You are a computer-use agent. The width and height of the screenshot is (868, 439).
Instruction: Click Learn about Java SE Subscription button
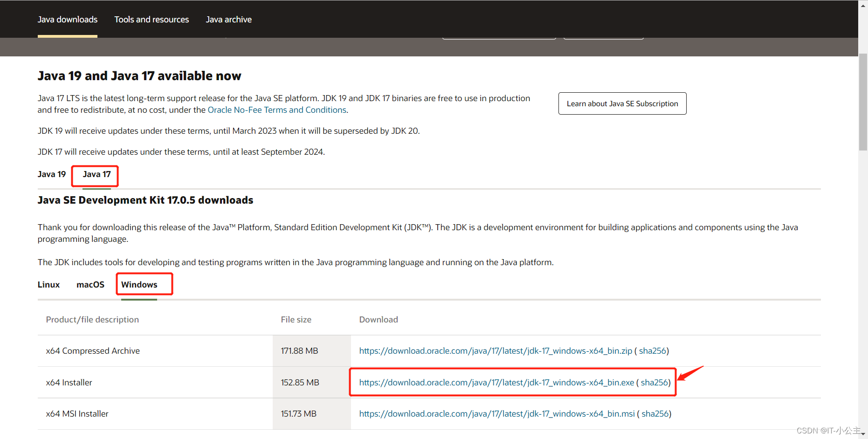point(622,103)
